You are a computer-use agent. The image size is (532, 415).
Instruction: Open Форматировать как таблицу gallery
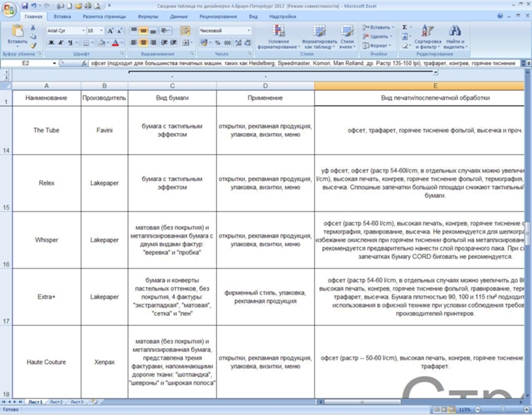pos(319,37)
